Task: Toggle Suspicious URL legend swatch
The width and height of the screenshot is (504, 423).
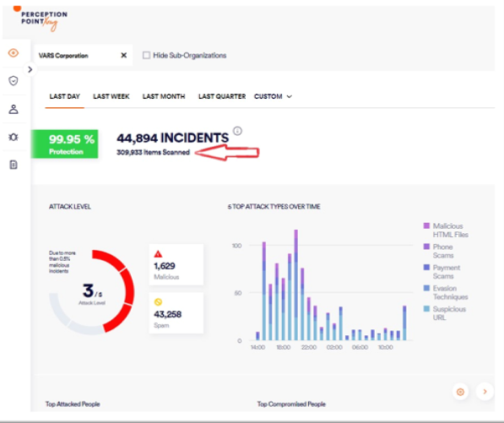Action: coord(426,309)
